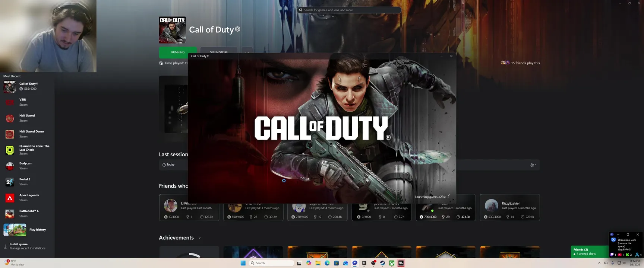Click LilPit friend avatar
This screenshot has height=268, width=644.
tap(171, 205)
